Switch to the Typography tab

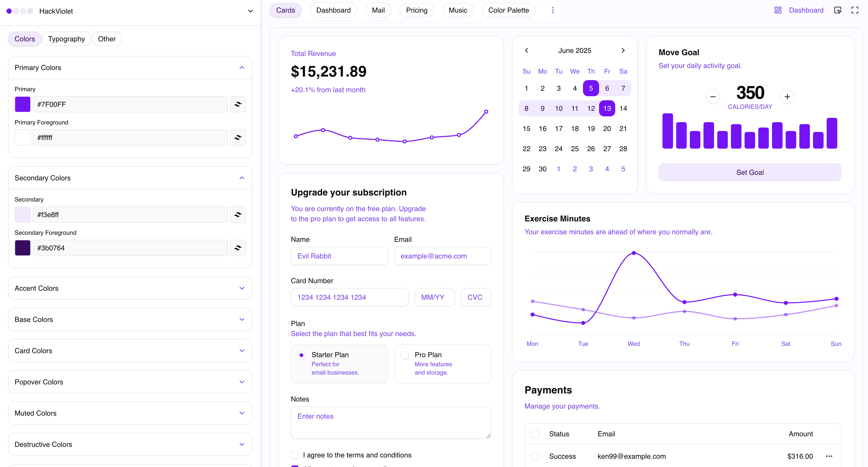coord(66,39)
